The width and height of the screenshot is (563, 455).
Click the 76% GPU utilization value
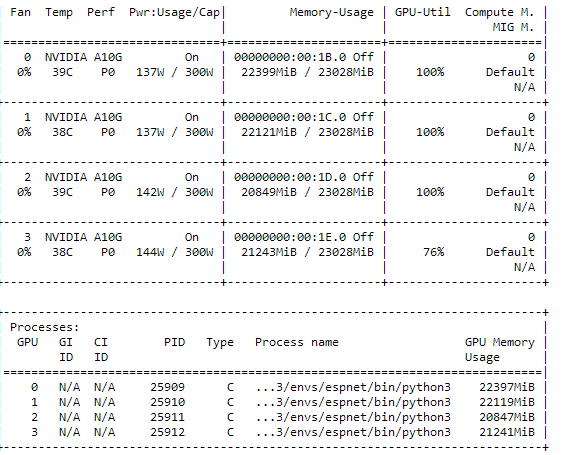(433, 252)
